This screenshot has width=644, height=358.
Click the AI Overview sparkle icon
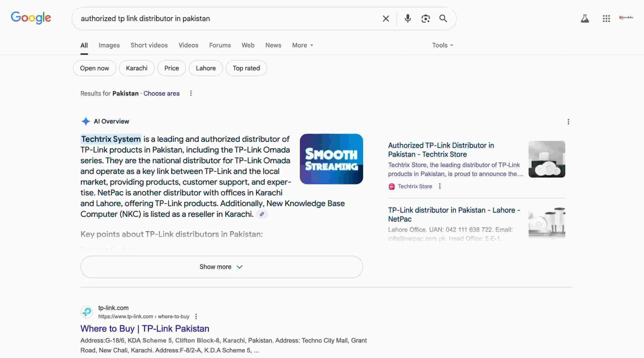click(x=86, y=121)
